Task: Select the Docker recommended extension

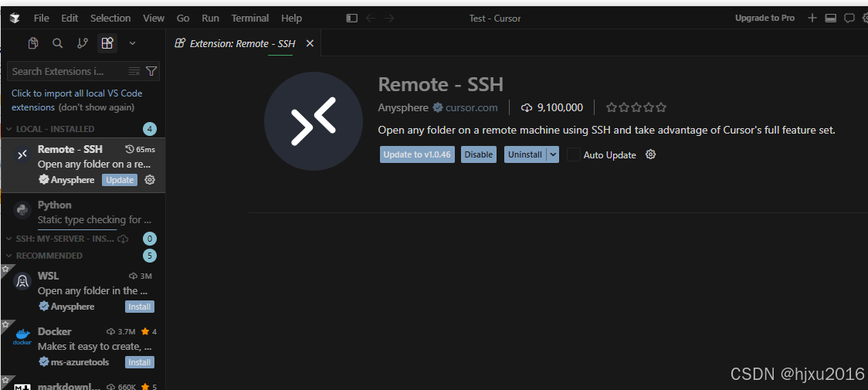Action: coord(83,346)
